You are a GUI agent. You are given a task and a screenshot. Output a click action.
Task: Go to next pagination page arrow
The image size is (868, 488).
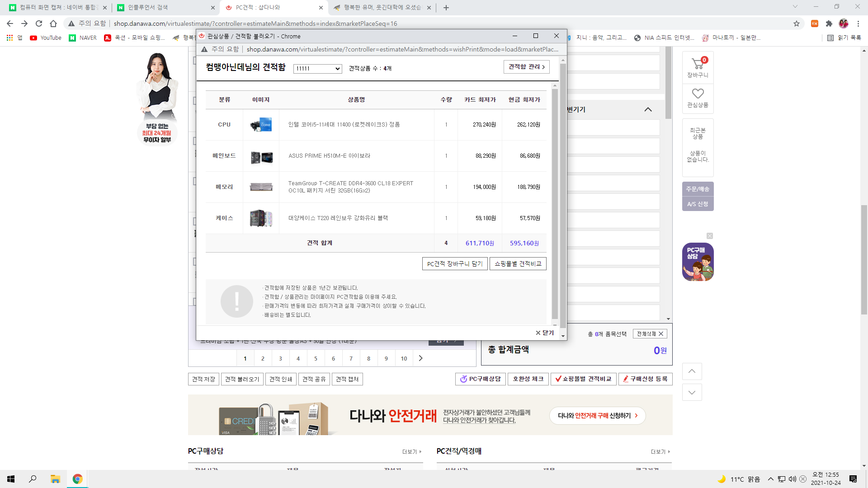pyautogui.click(x=421, y=358)
